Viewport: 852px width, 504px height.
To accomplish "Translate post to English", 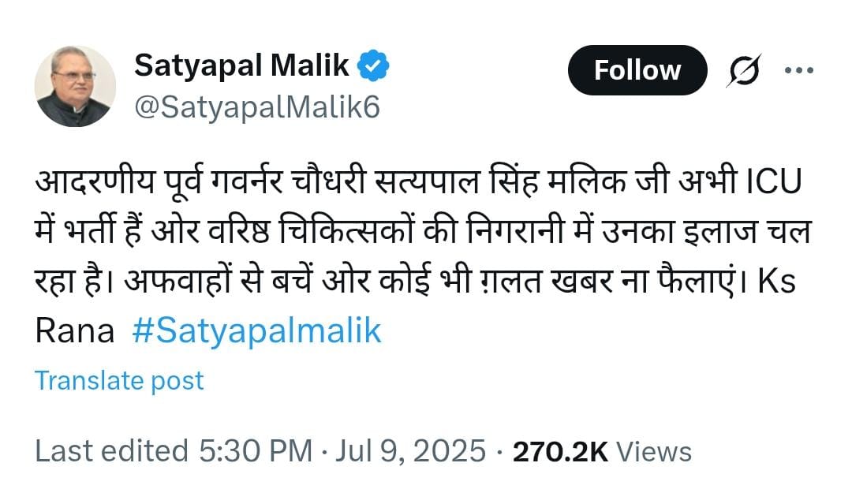I will [119, 381].
